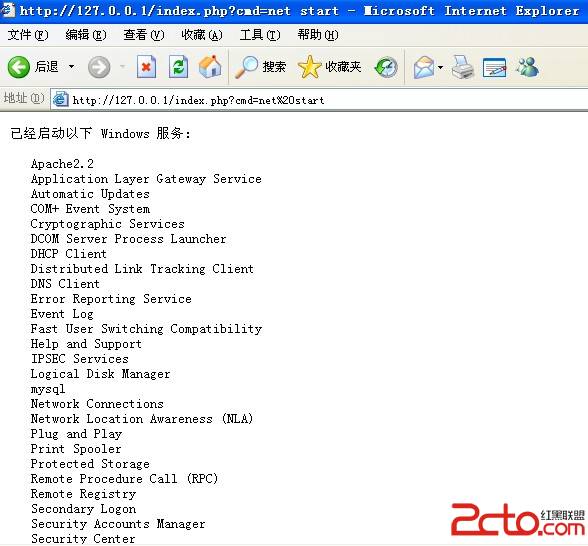588x546 pixels.
Task: Open the Favorites (收藏夹) star button
Action: (x=329, y=67)
